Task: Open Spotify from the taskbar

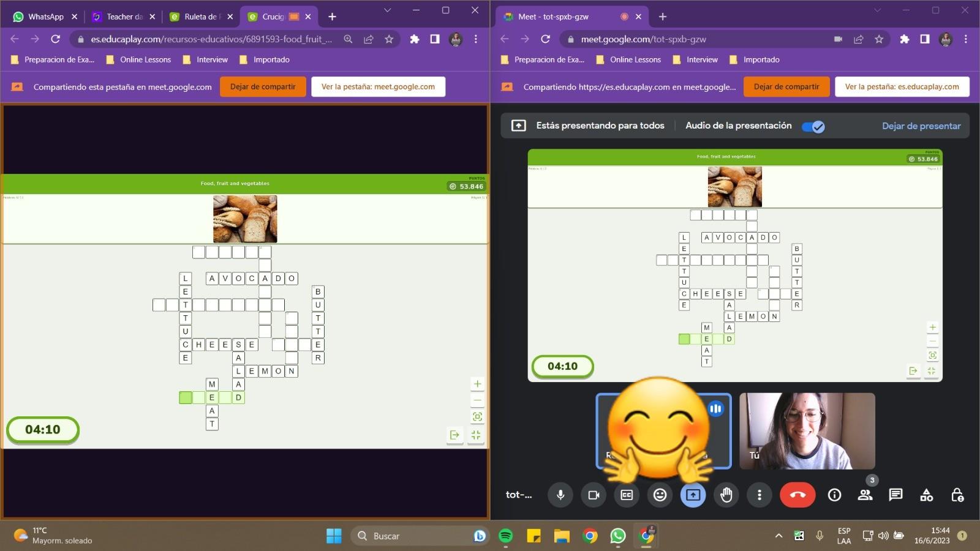Action: [505, 536]
